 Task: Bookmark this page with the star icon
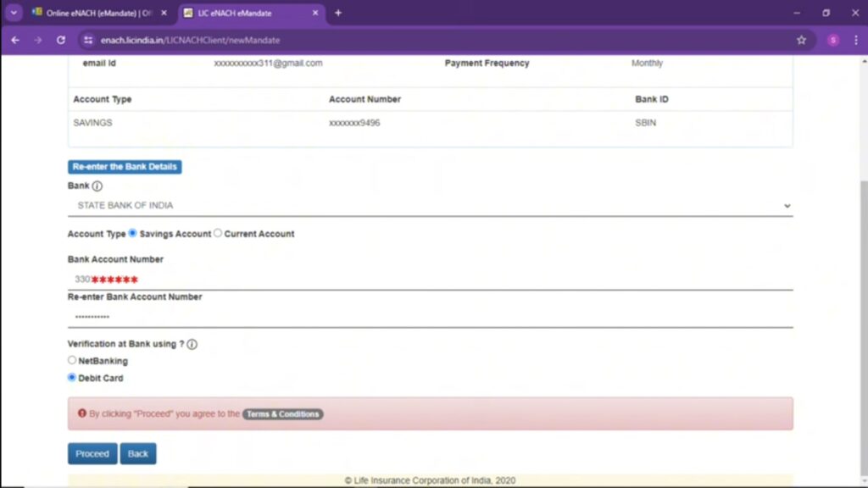(801, 40)
